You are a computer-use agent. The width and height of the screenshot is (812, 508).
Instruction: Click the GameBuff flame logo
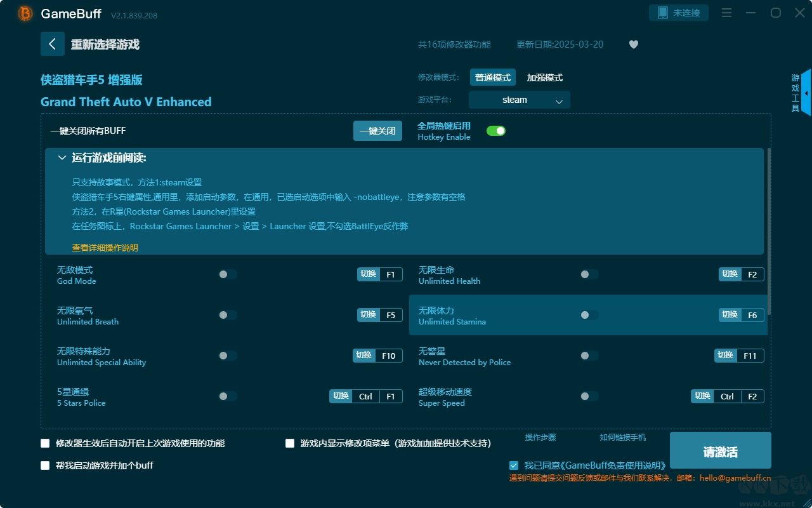24,13
